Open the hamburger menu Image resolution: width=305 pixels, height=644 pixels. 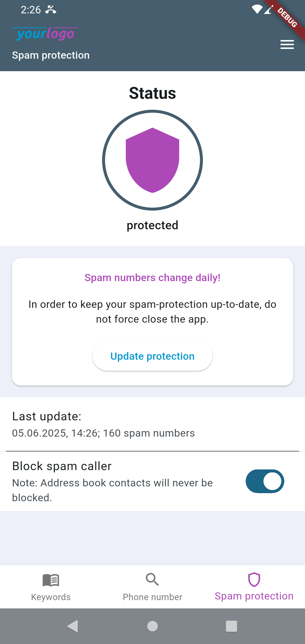[287, 45]
